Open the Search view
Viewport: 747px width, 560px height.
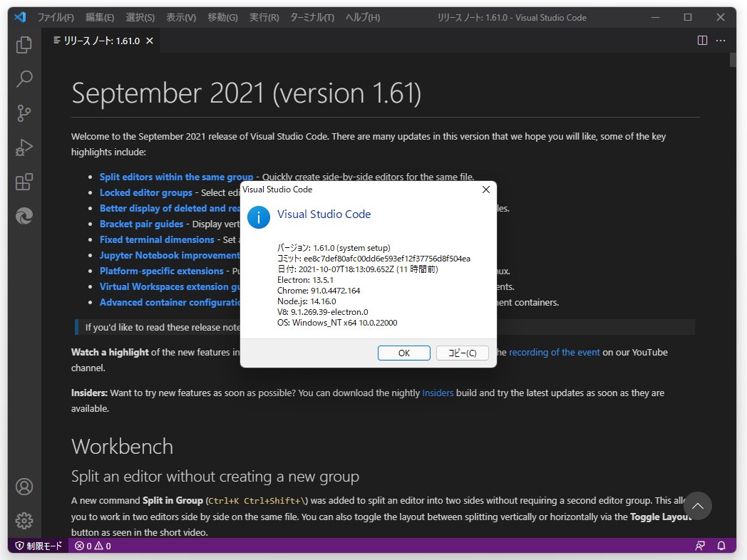point(24,79)
